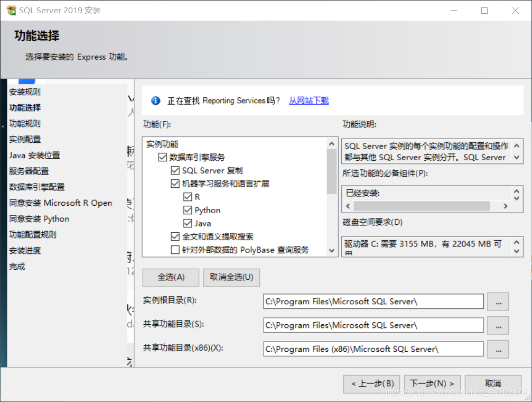This screenshot has width=532, height=402.
Task: Click up arrow in 功能说明 box
Action: click(x=516, y=146)
